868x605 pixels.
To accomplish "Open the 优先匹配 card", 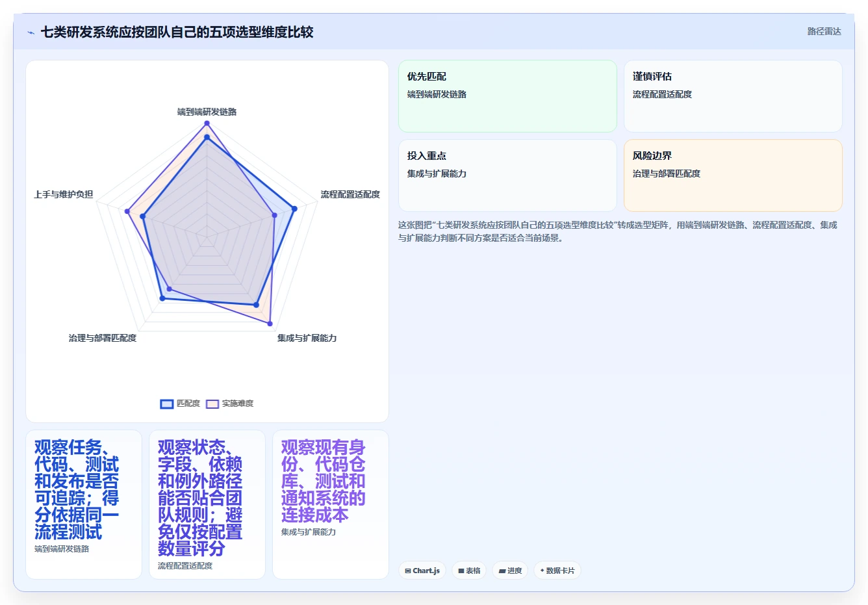I will [x=507, y=96].
